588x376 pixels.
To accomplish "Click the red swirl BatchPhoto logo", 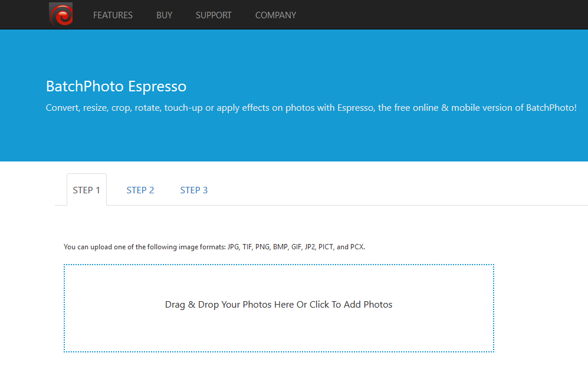I will coord(61,15).
